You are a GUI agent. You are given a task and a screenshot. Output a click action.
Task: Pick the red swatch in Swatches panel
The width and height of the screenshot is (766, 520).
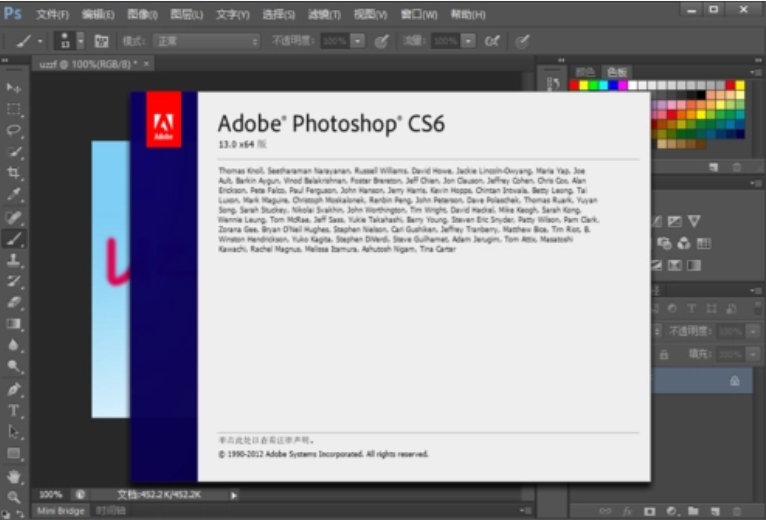pyautogui.click(x=575, y=86)
